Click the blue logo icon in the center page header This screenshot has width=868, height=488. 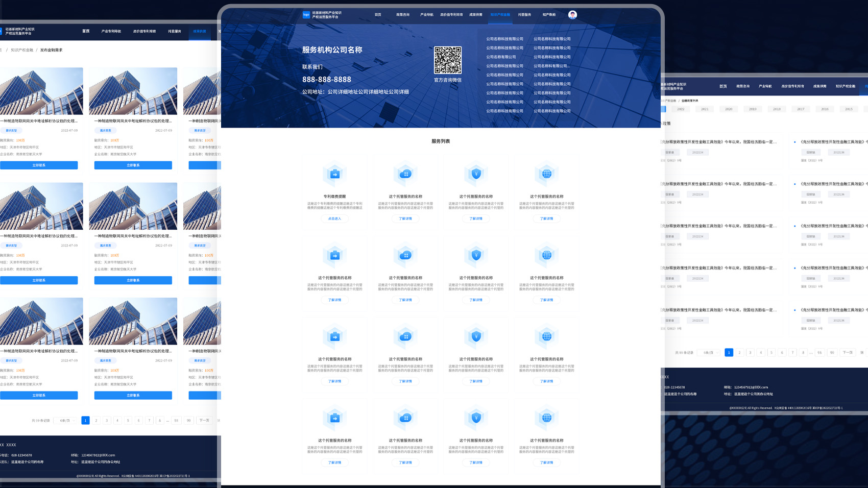306,15
